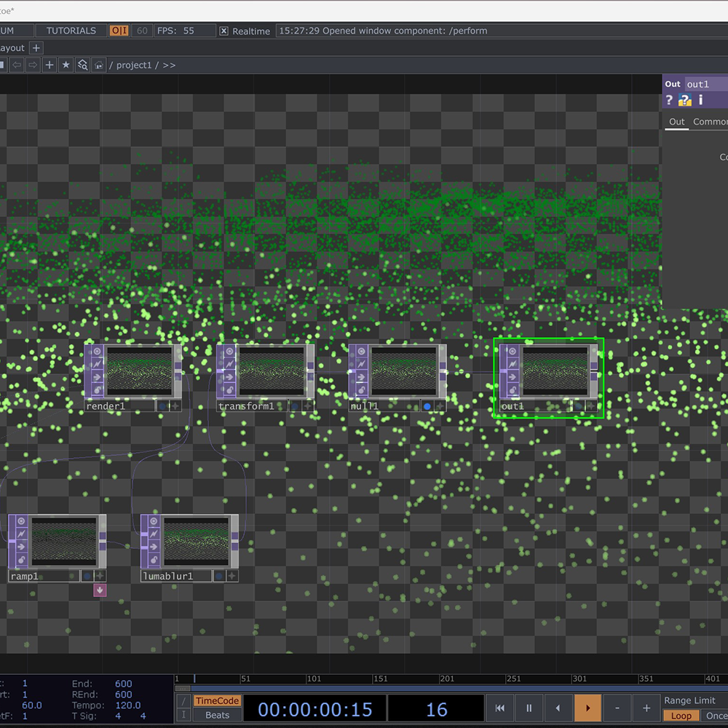Switch to the Common parameter tab
The image size is (728, 728).
click(x=710, y=122)
